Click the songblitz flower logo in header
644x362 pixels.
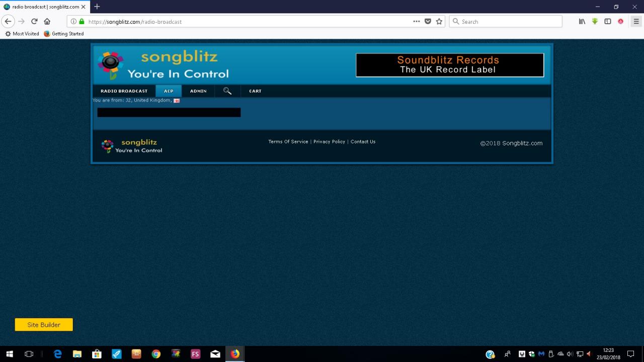tap(111, 65)
